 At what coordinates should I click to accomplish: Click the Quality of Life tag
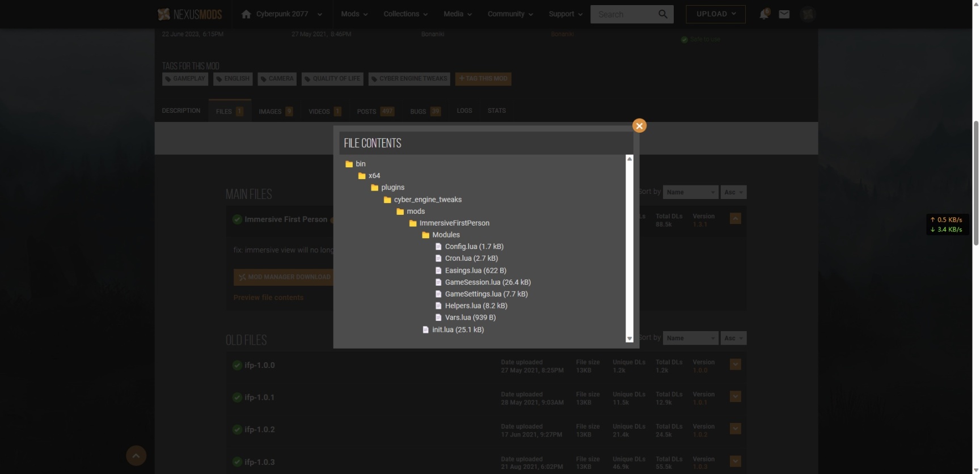332,79
